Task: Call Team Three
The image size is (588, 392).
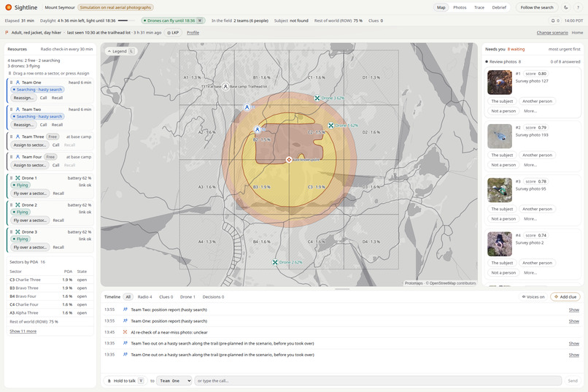Action: [x=56, y=145]
